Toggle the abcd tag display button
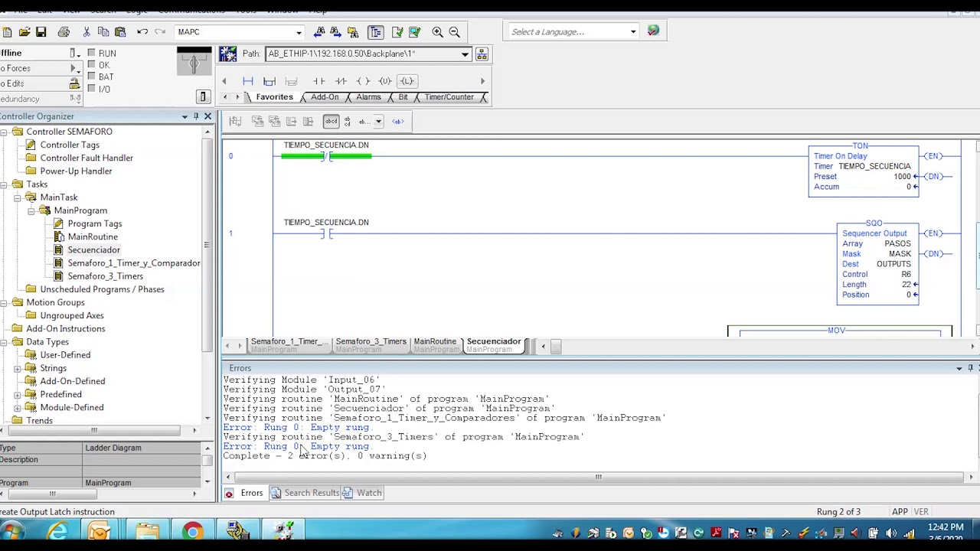This screenshot has height=551, width=980. pyautogui.click(x=331, y=122)
